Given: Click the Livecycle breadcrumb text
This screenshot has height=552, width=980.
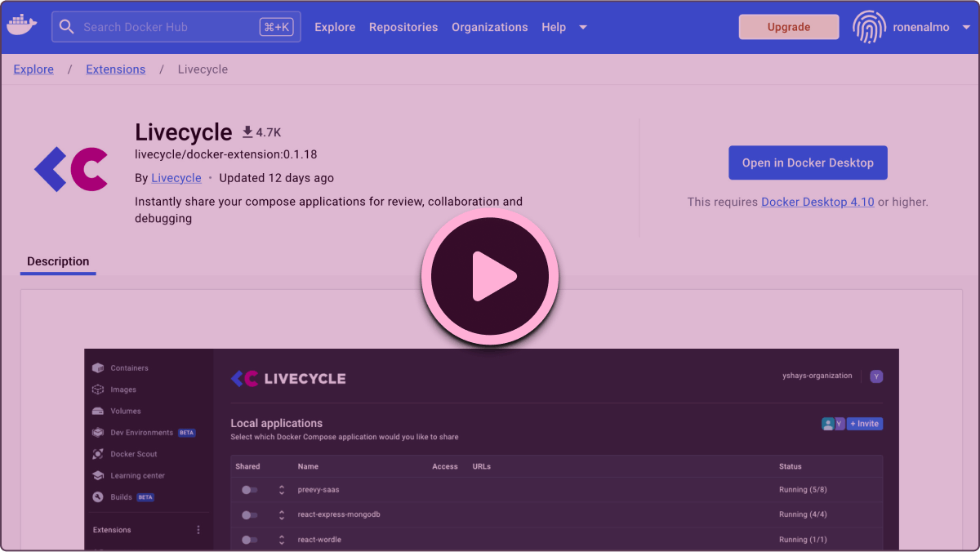Looking at the screenshot, I should pos(203,69).
